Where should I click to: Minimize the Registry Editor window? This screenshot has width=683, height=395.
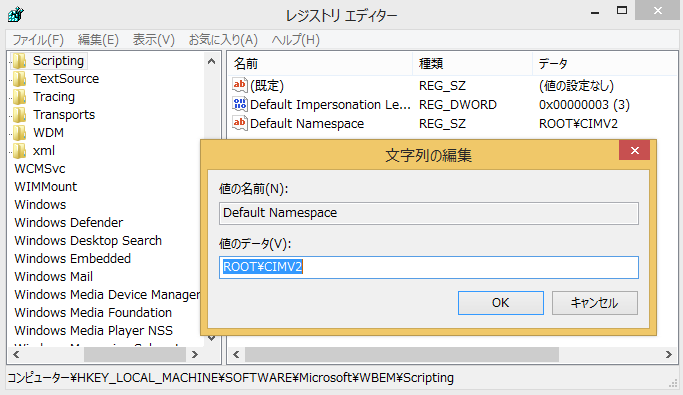click(595, 12)
